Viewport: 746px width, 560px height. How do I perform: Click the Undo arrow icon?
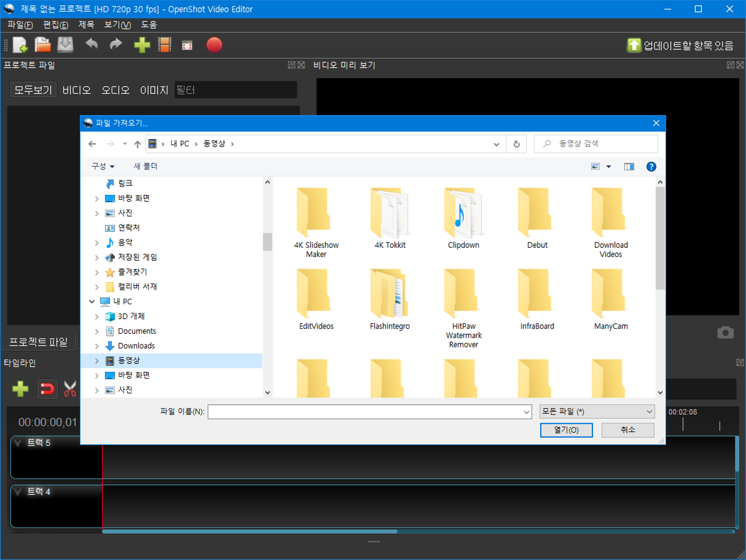tap(92, 44)
